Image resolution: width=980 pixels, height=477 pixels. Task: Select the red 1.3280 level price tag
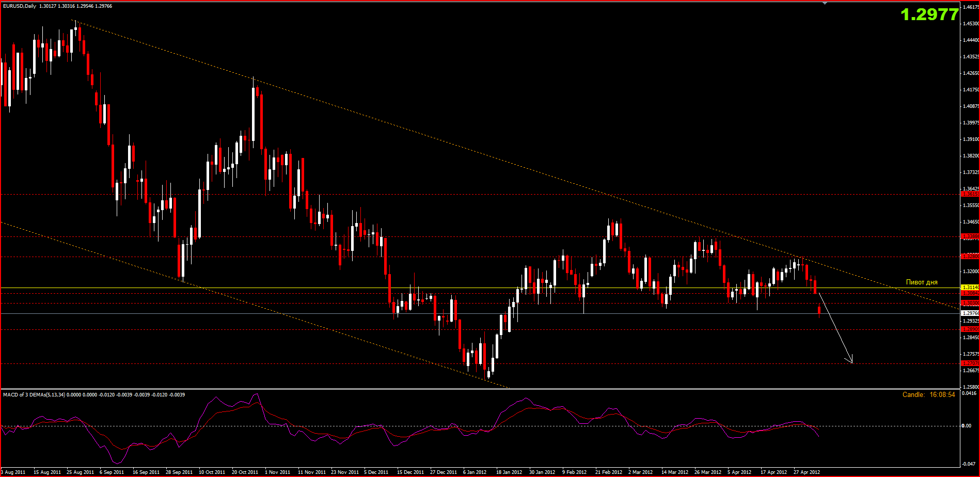tap(970, 257)
